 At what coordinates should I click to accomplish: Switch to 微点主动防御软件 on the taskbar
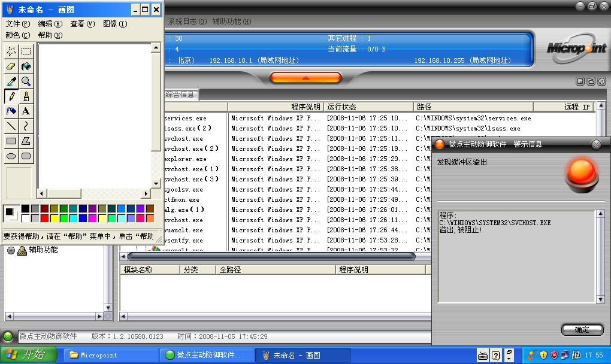(207, 355)
